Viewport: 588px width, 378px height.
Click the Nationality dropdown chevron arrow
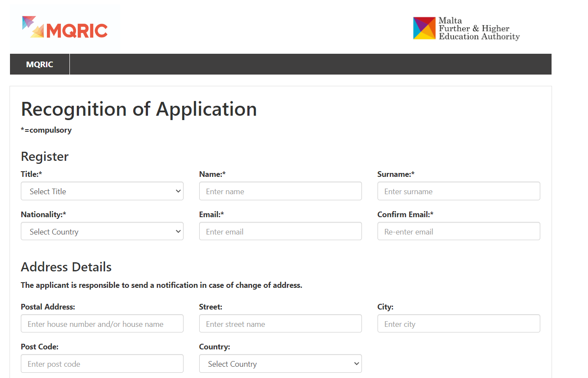tap(178, 231)
